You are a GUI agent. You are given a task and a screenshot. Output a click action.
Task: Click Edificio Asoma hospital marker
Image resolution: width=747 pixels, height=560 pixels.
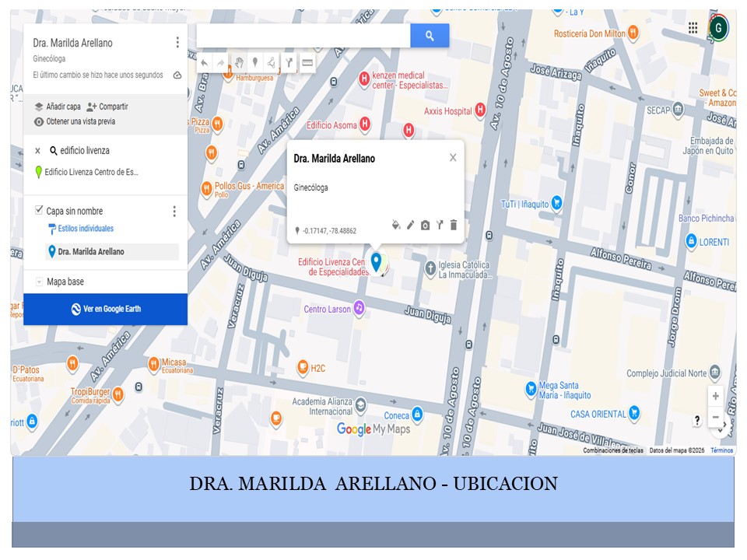pyautogui.click(x=365, y=124)
